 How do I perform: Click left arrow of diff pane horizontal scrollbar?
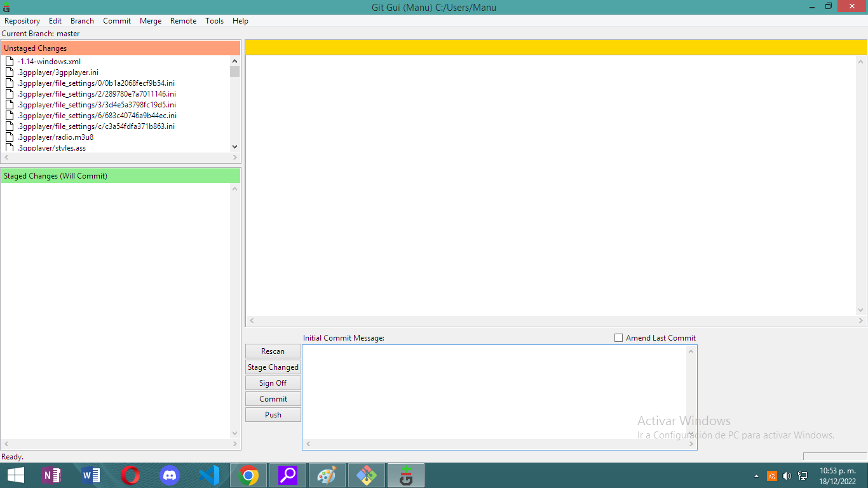click(252, 322)
